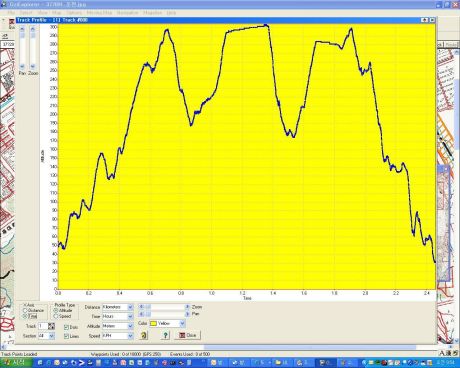Image resolution: width=460 pixels, height=368 pixels.
Task: Click the refresh/redraw profile icon button
Action: [144, 335]
